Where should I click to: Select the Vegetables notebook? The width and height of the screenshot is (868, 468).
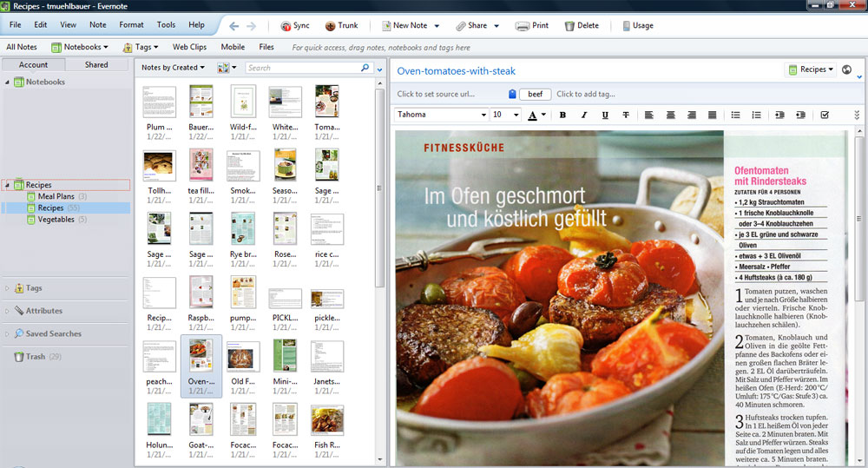click(56, 220)
